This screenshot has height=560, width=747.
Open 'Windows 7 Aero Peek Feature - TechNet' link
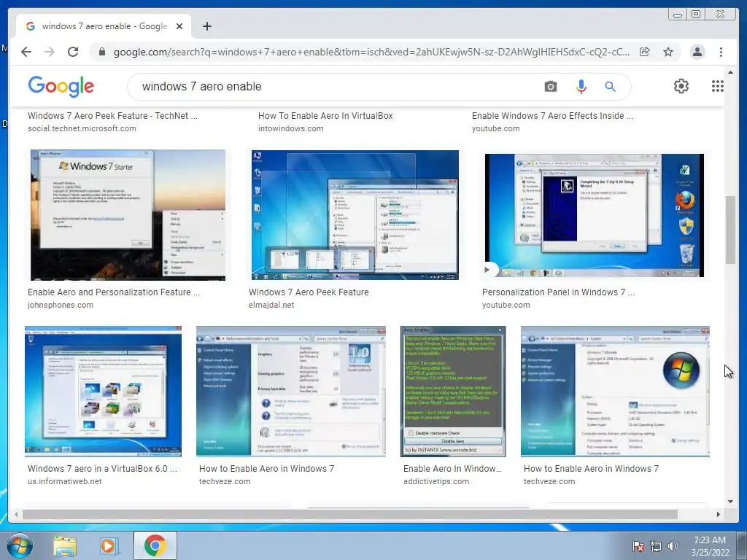(x=112, y=116)
